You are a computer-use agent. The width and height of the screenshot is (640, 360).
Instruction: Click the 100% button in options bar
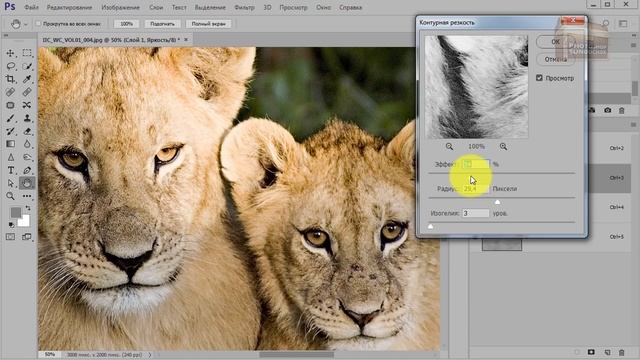point(127,24)
